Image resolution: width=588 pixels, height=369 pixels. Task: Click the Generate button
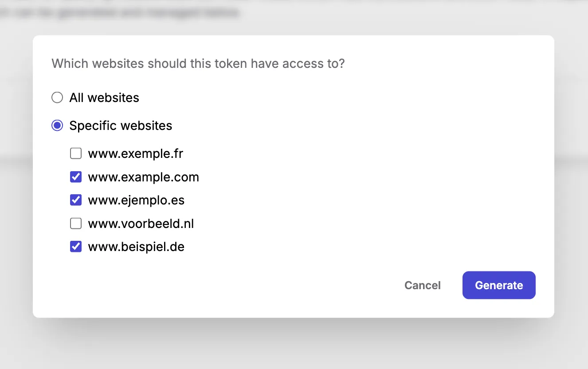pos(499,285)
